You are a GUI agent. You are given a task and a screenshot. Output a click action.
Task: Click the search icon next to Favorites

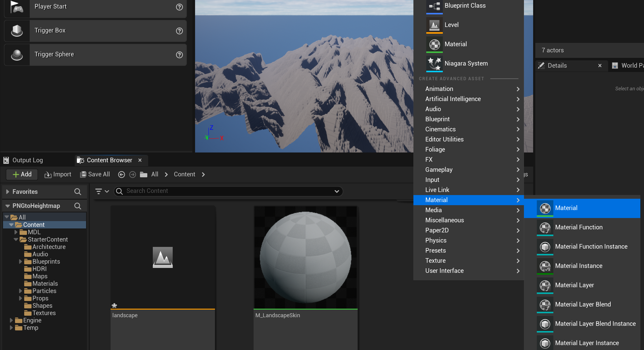(78, 192)
